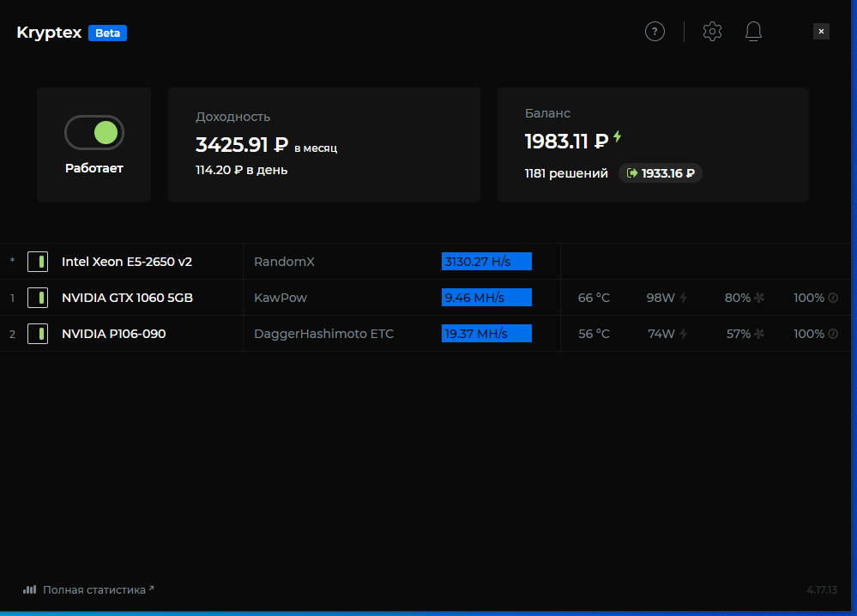The image size is (857, 616).
Task: Select the NVIDIA GTX 1060 5GB name
Action: click(127, 298)
